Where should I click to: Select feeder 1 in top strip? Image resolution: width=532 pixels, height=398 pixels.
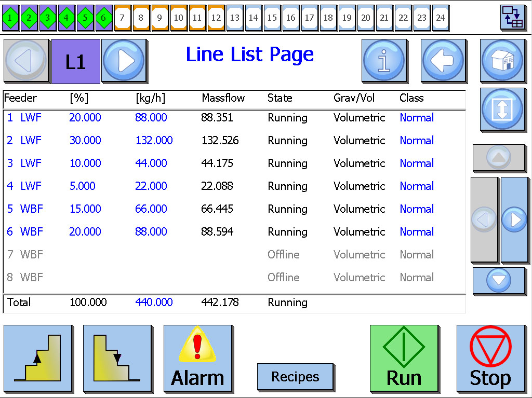pyautogui.click(x=10, y=18)
